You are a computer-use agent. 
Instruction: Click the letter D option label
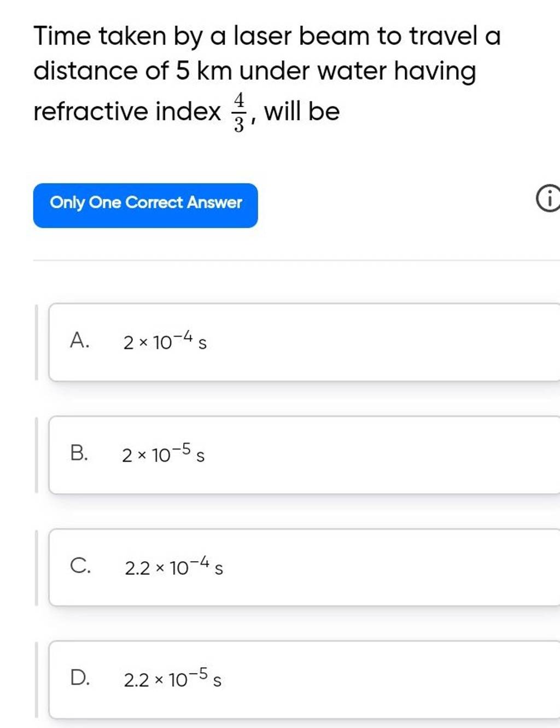(80, 678)
